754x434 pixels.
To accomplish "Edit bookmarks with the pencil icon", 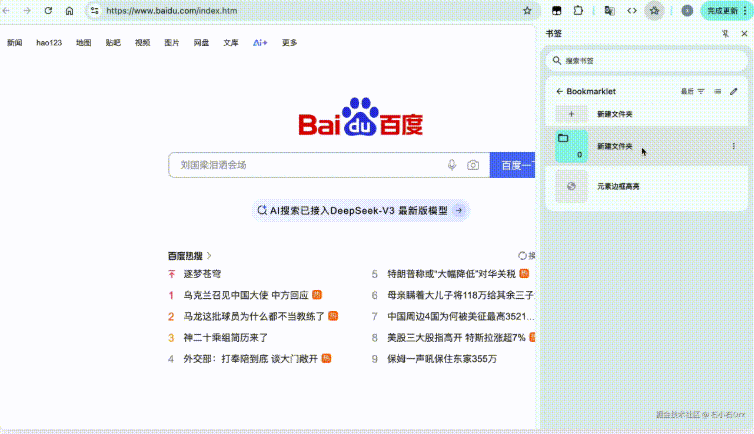I will coord(733,91).
